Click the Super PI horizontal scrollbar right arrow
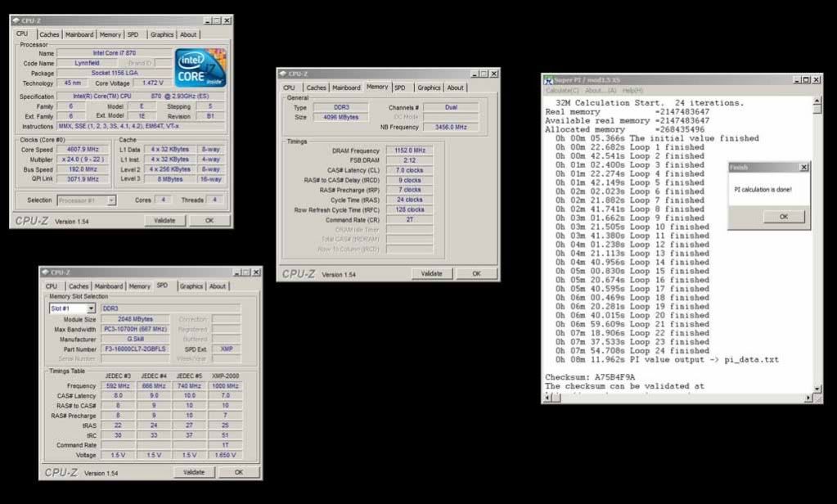837x504 pixels. (808, 398)
